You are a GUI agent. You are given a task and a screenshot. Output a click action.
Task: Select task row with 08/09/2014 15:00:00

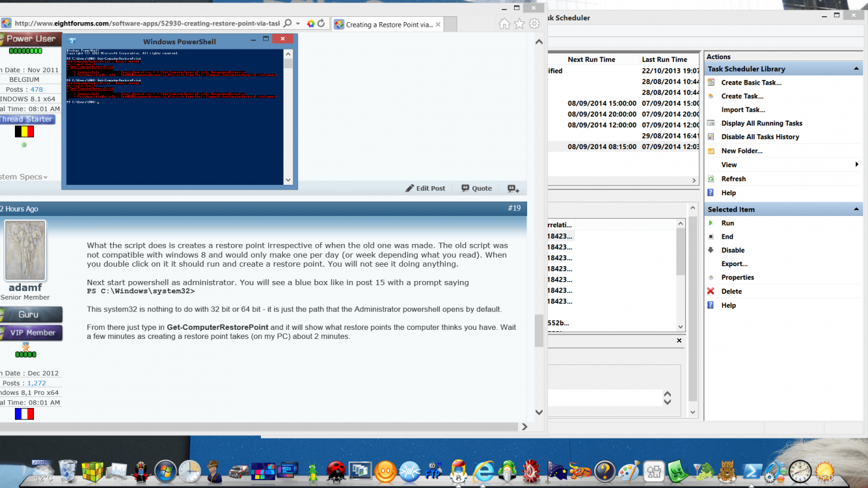624,103
